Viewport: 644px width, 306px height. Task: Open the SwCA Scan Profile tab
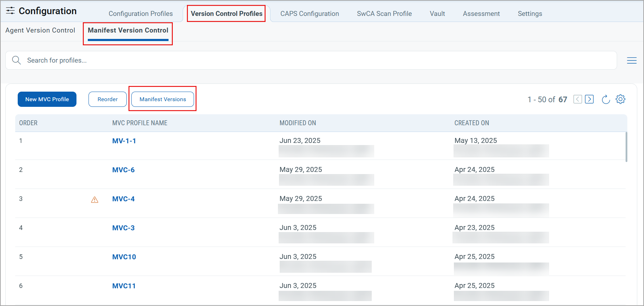coord(384,13)
